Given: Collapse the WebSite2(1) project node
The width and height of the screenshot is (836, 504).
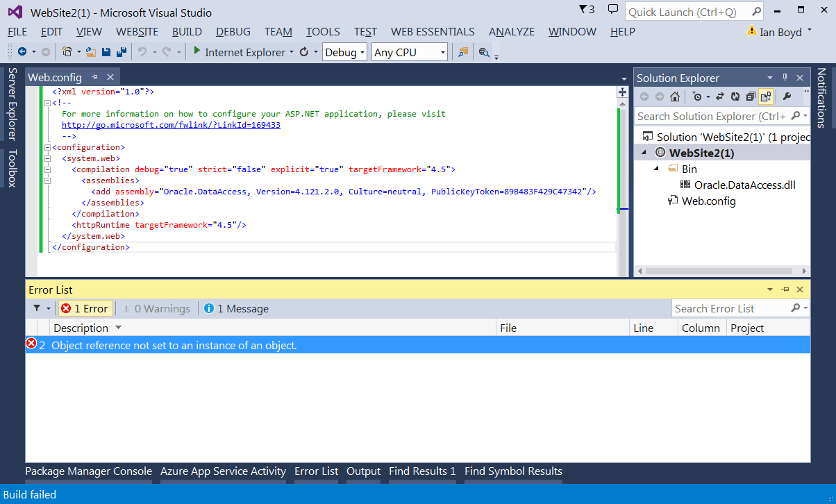Looking at the screenshot, I should (x=643, y=153).
